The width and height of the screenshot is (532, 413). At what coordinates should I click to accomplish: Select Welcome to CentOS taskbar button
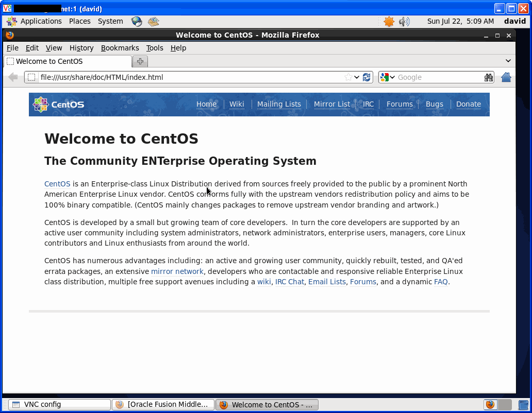(267, 405)
